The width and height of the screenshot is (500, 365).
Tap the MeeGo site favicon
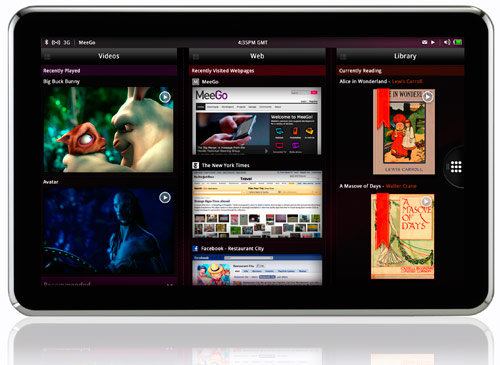pos(196,82)
